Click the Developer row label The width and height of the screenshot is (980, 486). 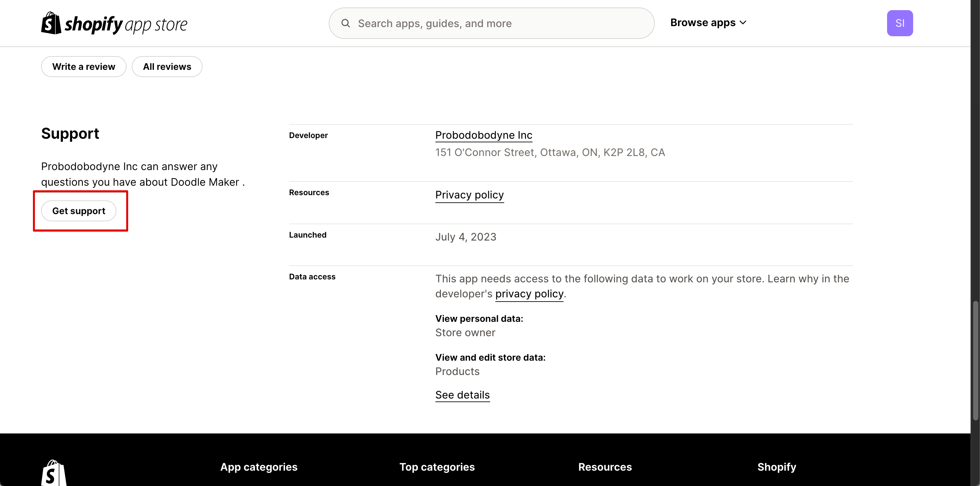tap(308, 135)
